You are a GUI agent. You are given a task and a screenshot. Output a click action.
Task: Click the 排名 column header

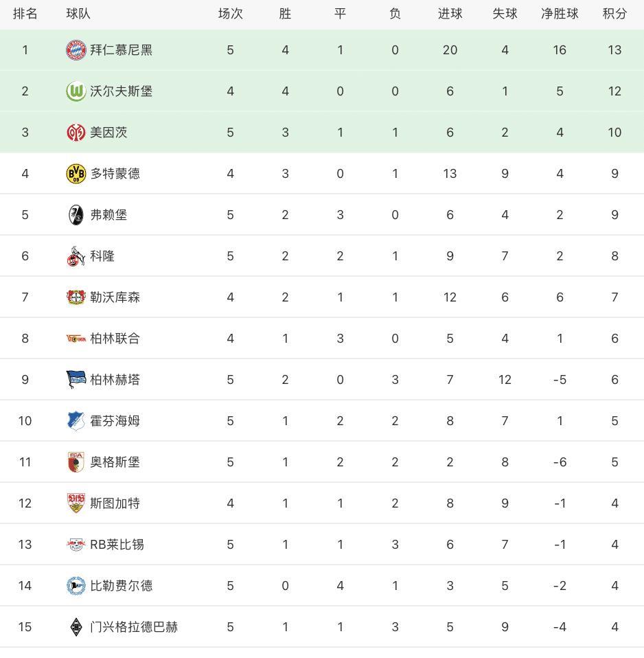tap(25, 14)
